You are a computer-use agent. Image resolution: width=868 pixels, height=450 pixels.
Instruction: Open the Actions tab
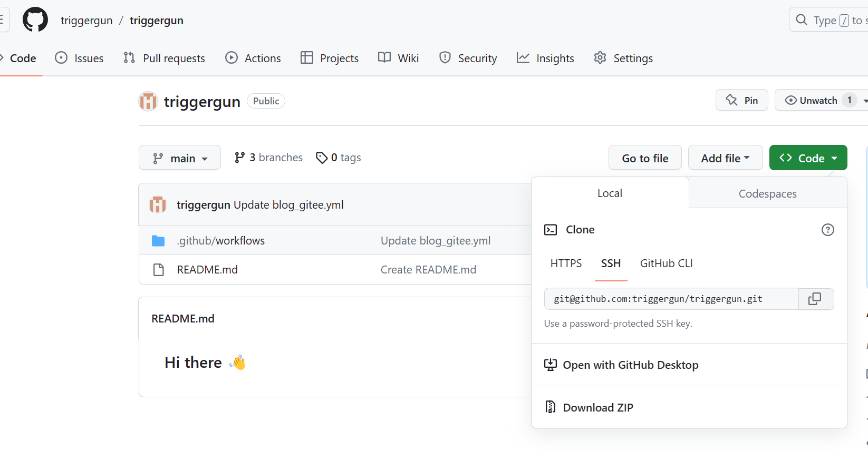(253, 58)
